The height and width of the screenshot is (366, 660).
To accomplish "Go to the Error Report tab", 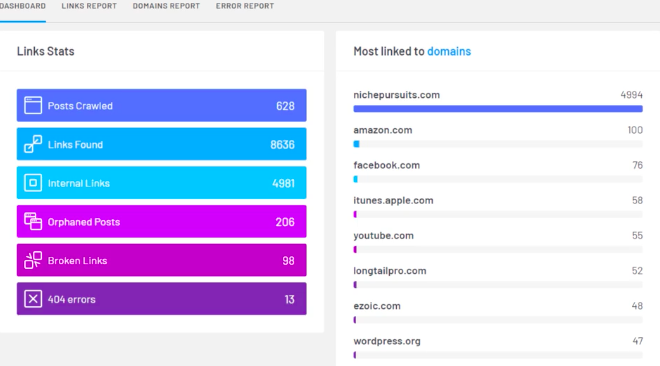I will pos(245,6).
